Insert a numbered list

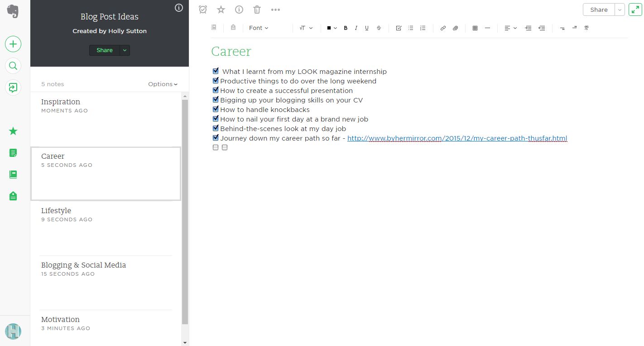(x=423, y=28)
